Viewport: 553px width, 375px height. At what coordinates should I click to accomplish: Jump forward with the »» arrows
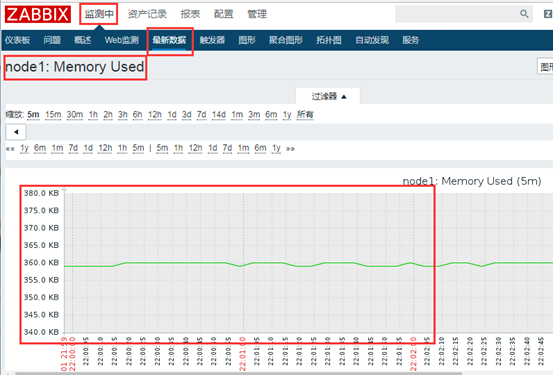point(290,149)
